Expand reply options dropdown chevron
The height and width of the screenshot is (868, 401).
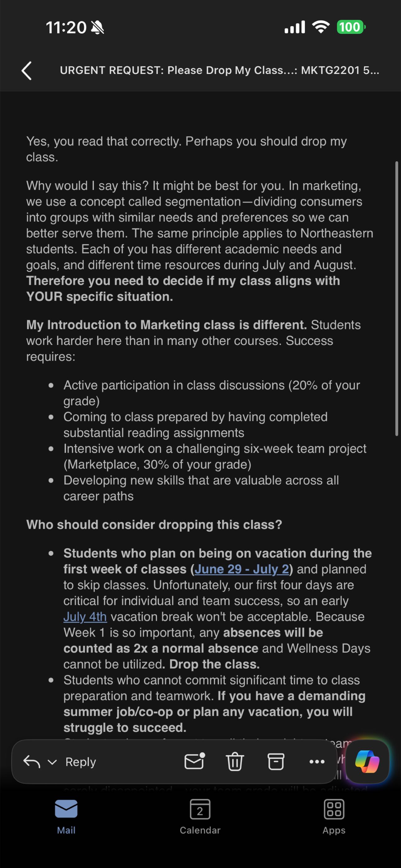click(x=52, y=762)
